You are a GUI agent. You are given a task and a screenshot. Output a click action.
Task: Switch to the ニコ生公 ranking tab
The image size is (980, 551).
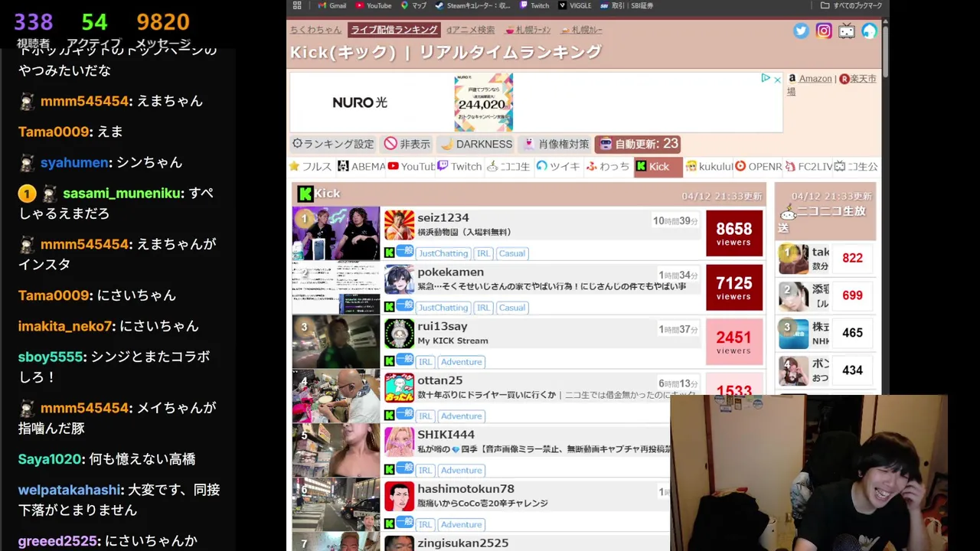pyautogui.click(x=856, y=166)
